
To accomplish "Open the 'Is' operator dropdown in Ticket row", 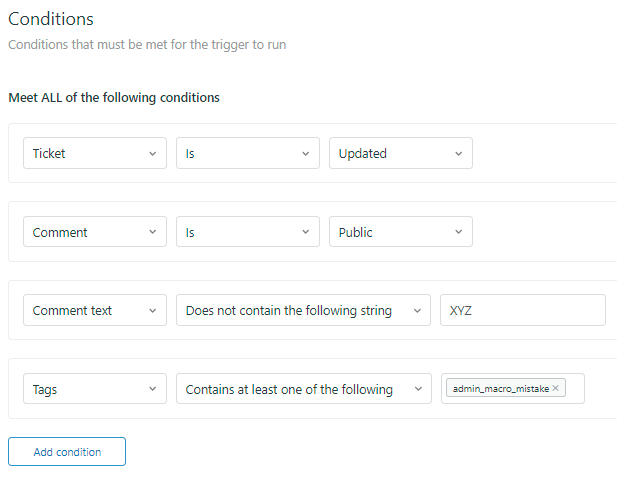I will 247,154.
